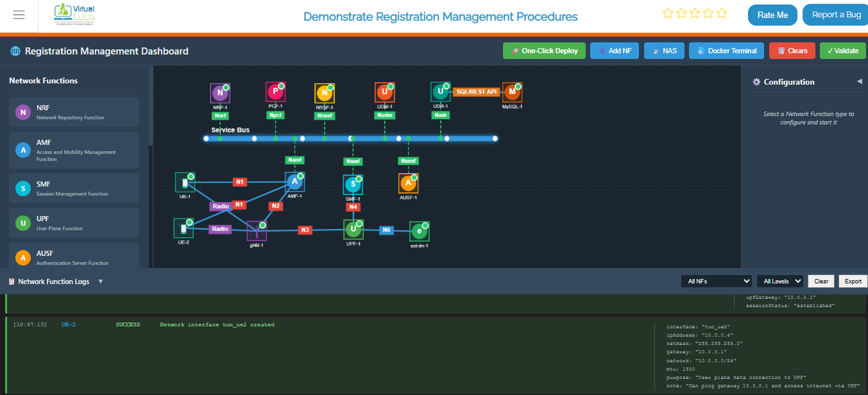Select the PCF-1 node in topology
This screenshot has width=868, height=395.
click(x=275, y=92)
